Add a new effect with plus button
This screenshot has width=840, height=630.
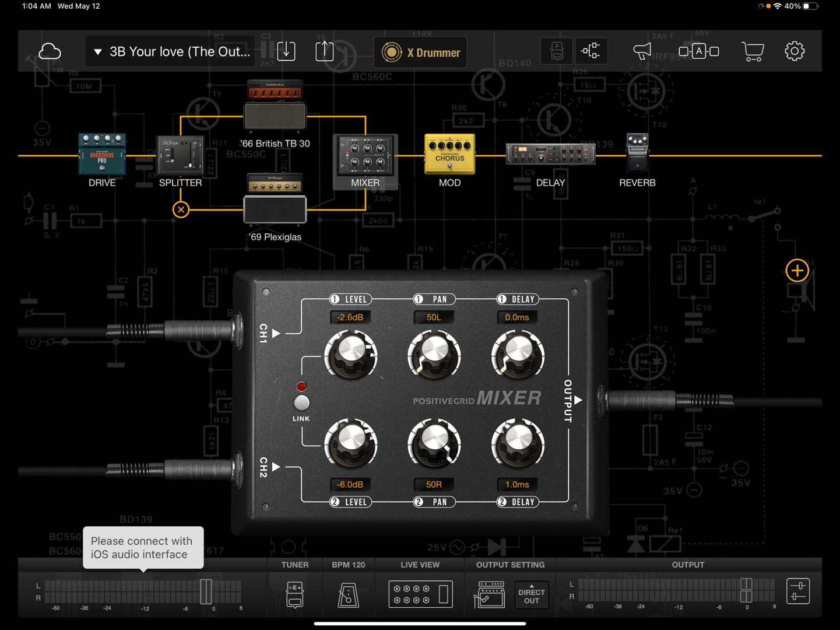[x=797, y=271]
